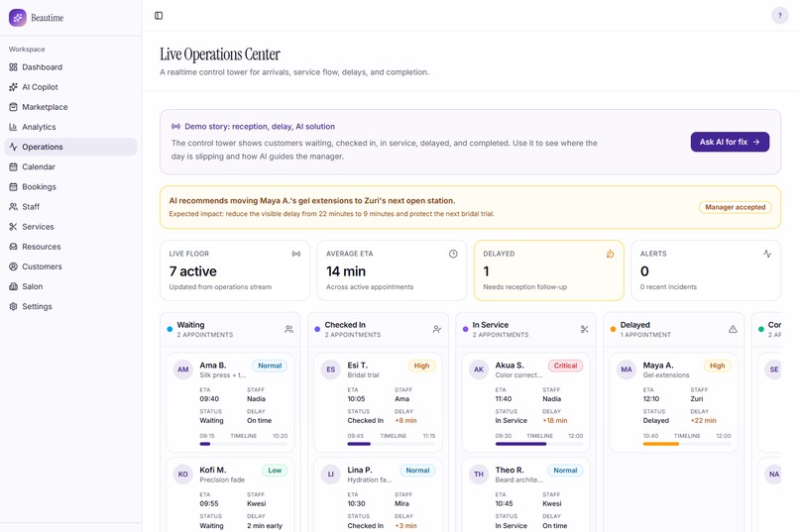Click Akua S. timeline progress bar
The width and height of the screenshot is (799, 532).
click(x=538, y=444)
